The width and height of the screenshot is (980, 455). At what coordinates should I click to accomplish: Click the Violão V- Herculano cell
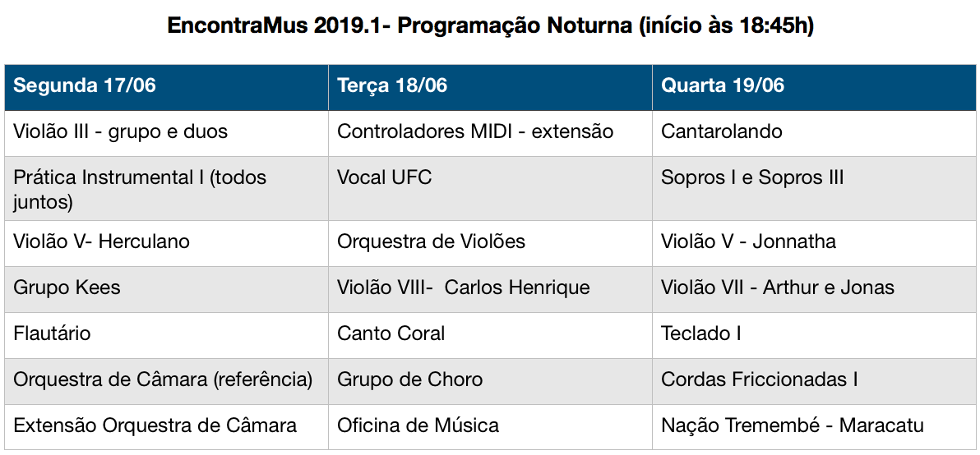pos(166,243)
